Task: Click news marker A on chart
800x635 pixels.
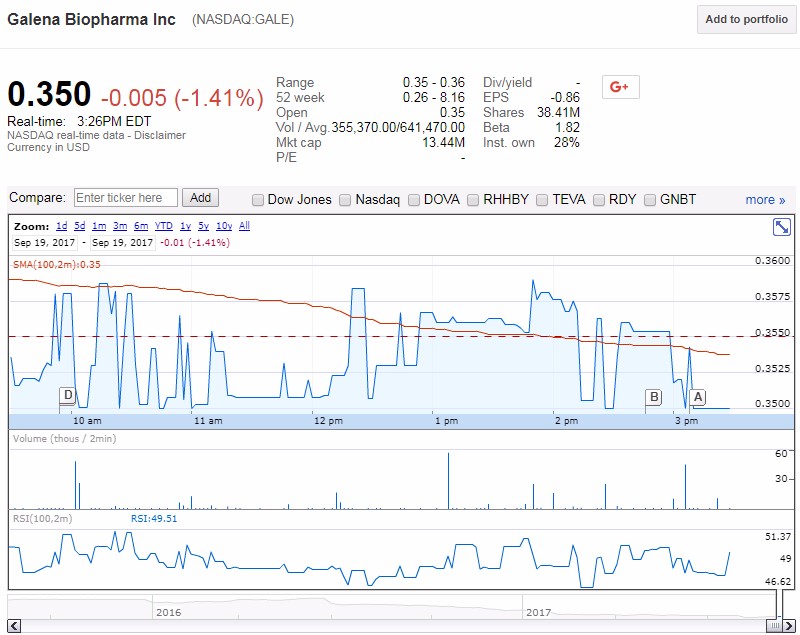Action: pyautogui.click(x=697, y=397)
